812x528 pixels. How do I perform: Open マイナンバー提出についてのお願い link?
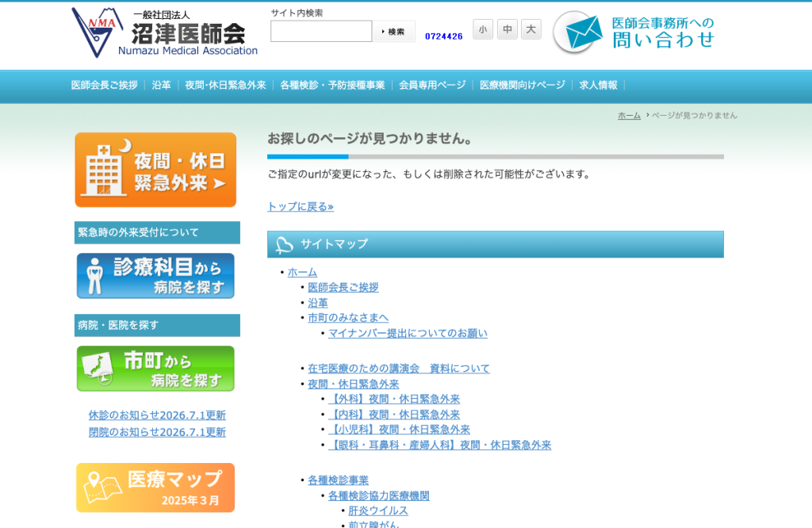click(x=408, y=333)
